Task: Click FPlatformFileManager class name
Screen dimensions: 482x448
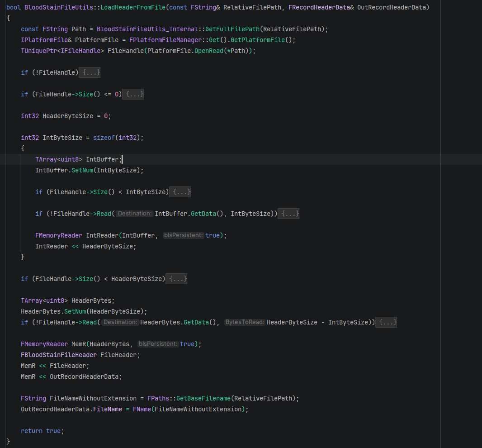Action: pos(165,40)
